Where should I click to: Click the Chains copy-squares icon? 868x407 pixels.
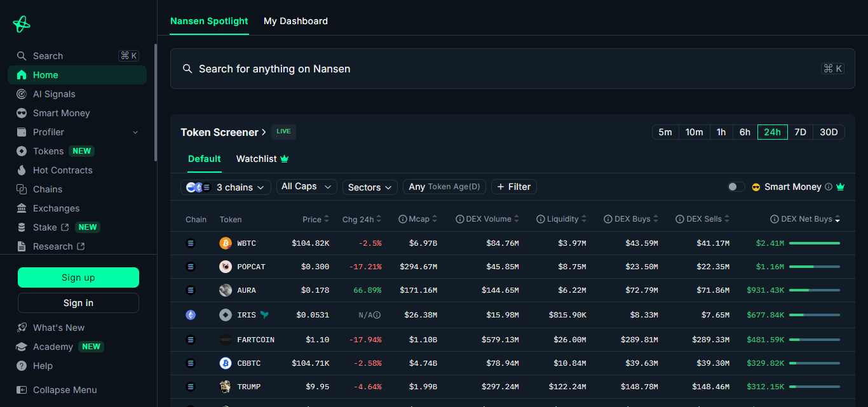coord(22,189)
